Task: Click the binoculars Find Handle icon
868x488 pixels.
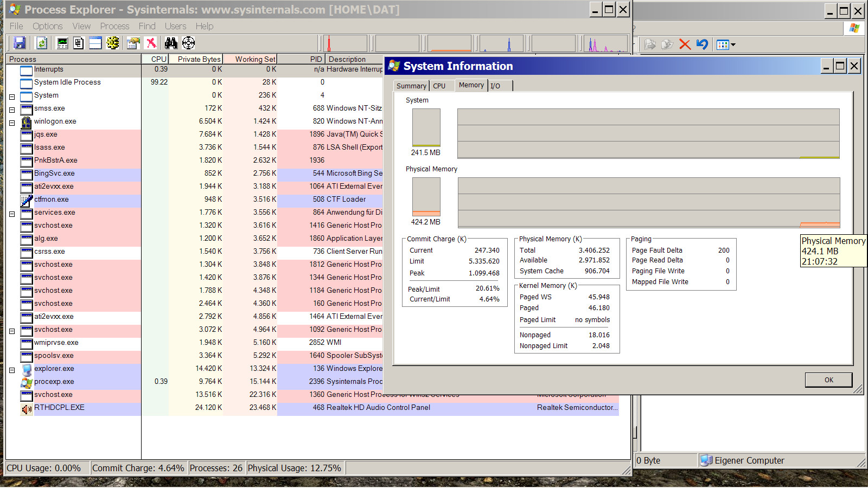Action: click(171, 43)
